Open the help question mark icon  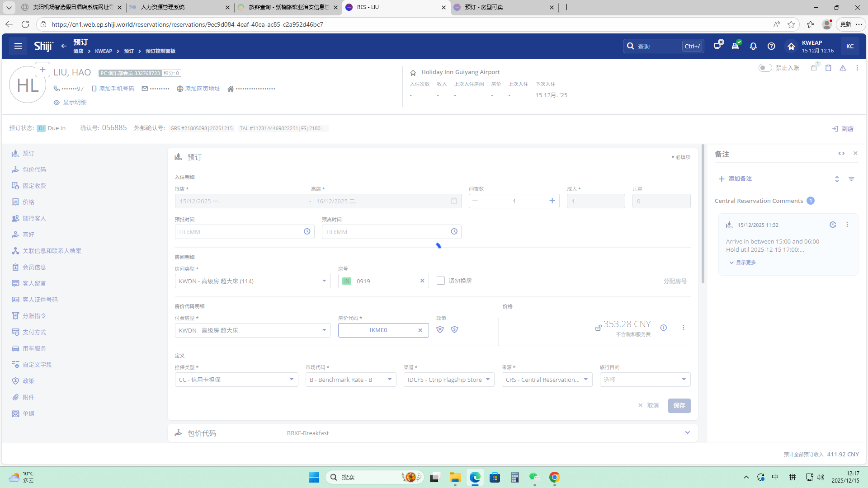[771, 46]
